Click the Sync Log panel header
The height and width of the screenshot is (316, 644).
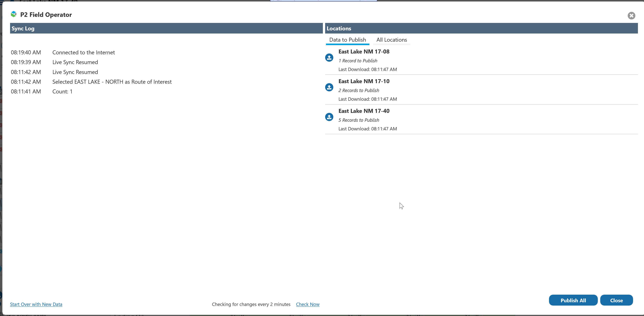(166, 28)
